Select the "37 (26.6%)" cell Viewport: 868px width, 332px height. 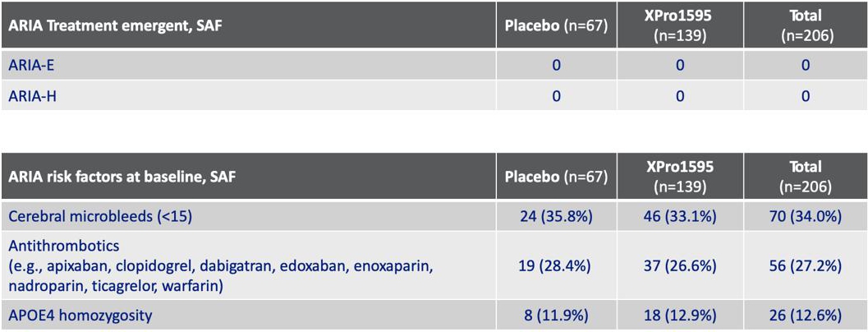coord(680,265)
